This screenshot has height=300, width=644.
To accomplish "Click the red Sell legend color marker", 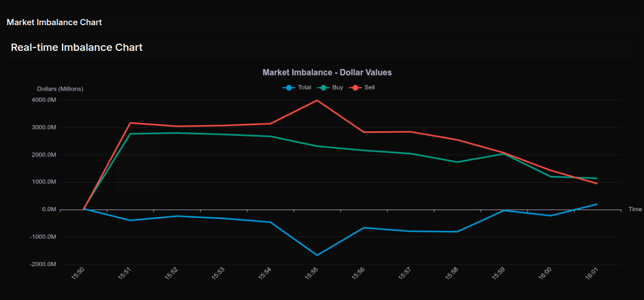I will (355, 88).
